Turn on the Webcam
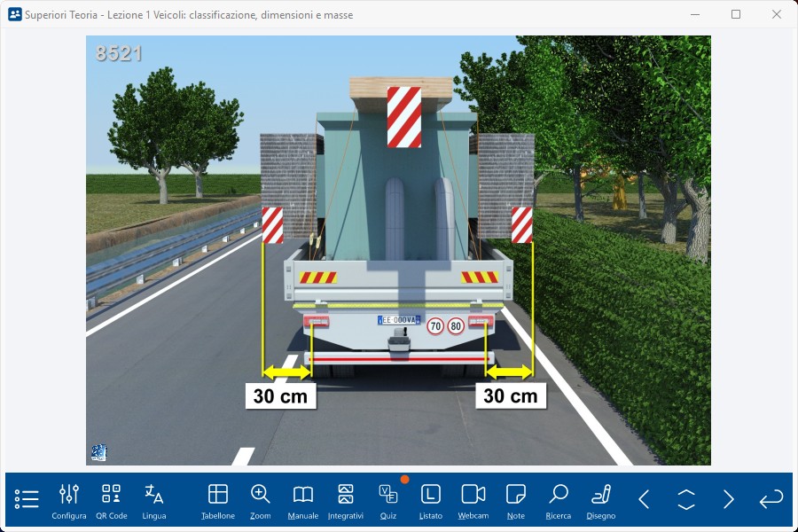Viewport: 798px width, 532px height. pos(473,501)
